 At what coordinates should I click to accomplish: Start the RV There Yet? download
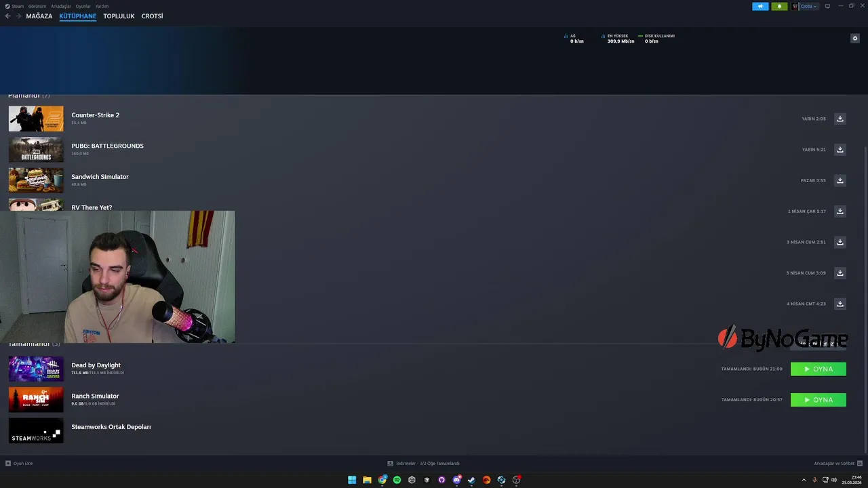click(840, 211)
